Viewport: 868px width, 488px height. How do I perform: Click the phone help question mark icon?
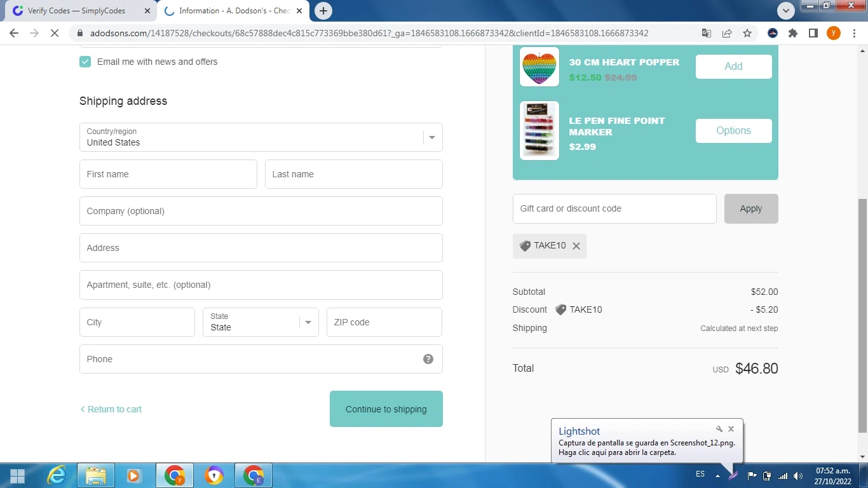tap(428, 359)
